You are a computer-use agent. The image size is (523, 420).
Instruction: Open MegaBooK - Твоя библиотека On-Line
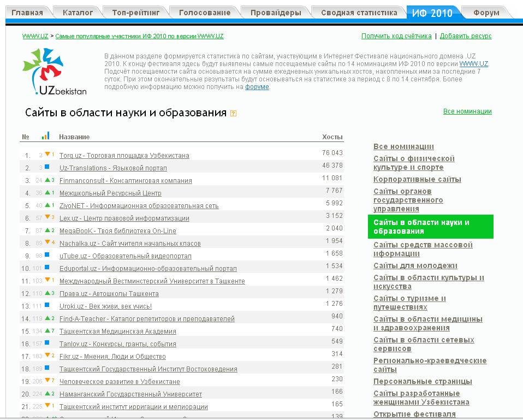pyautogui.click(x=118, y=231)
